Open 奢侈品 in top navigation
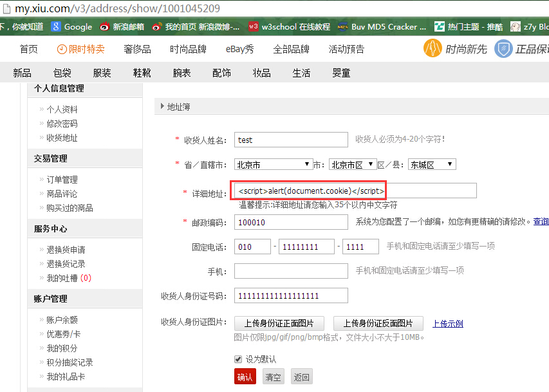 point(137,49)
